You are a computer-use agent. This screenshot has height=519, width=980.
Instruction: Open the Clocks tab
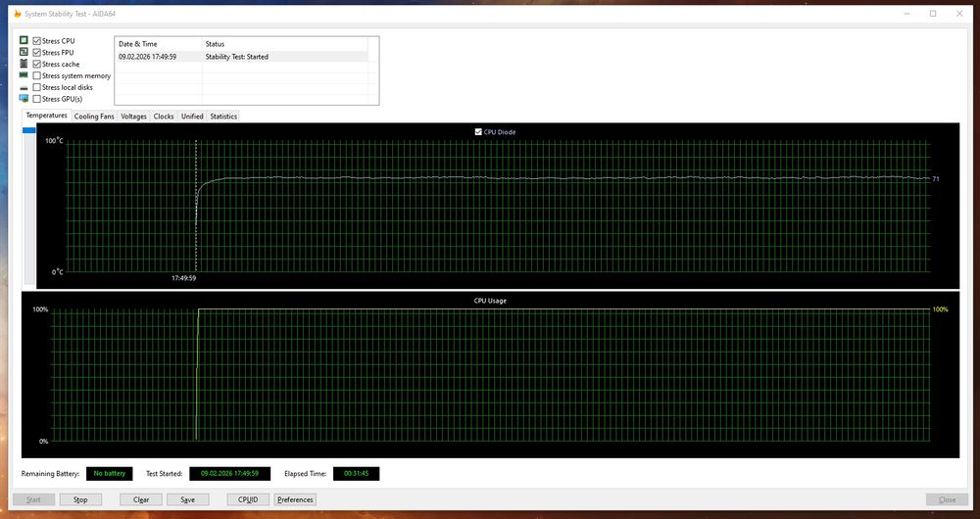(164, 117)
